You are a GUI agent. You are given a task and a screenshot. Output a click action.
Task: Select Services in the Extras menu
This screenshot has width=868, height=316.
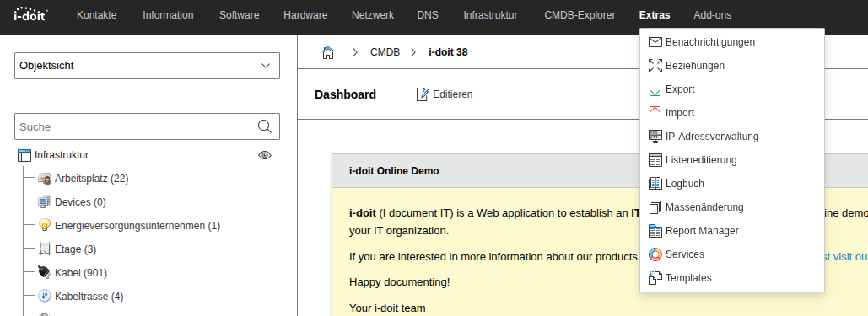pos(732,254)
